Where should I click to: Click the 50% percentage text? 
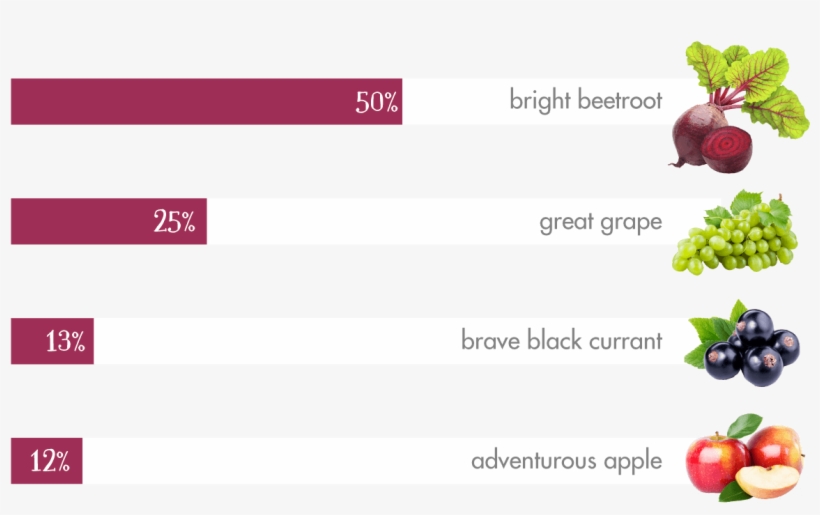click(377, 102)
